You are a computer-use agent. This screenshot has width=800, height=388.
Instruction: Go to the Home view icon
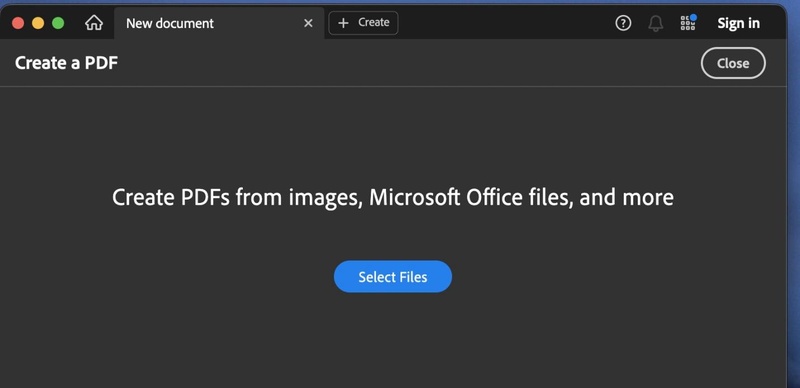(x=94, y=23)
